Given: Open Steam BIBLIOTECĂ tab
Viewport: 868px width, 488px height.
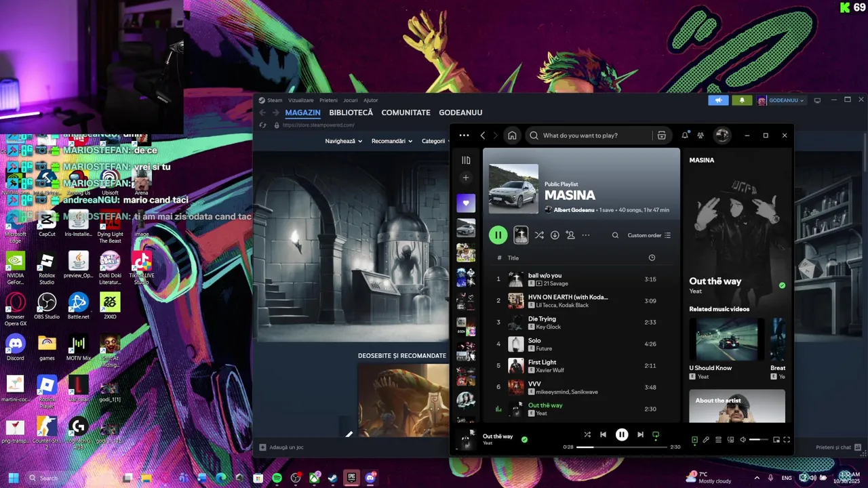Looking at the screenshot, I should coord(351,113).
